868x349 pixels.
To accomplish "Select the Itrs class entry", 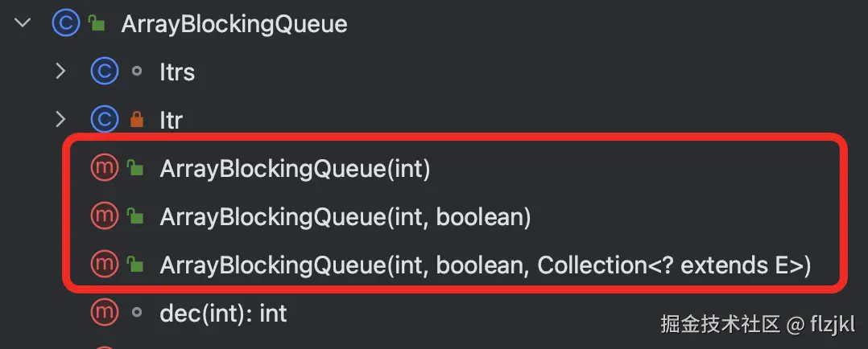I will (177, 72).
